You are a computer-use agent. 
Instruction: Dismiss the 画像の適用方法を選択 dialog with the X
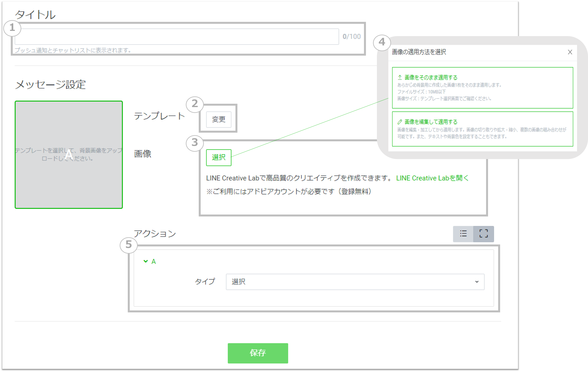click(570, 52)
